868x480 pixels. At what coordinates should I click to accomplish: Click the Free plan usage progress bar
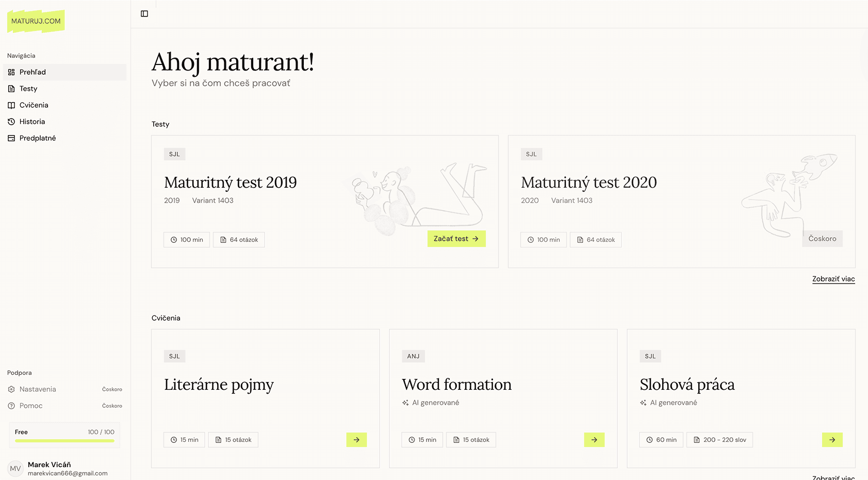pyautogui.click(x=64, y=441)
